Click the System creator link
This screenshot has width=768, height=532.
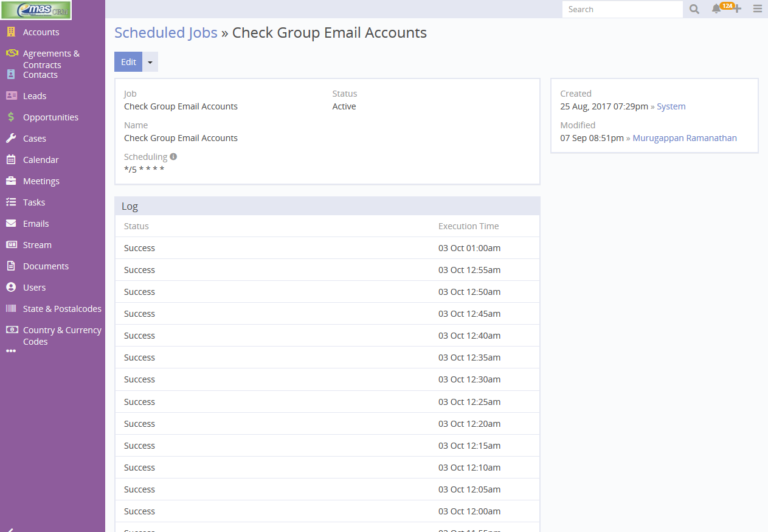pos(671,106)
